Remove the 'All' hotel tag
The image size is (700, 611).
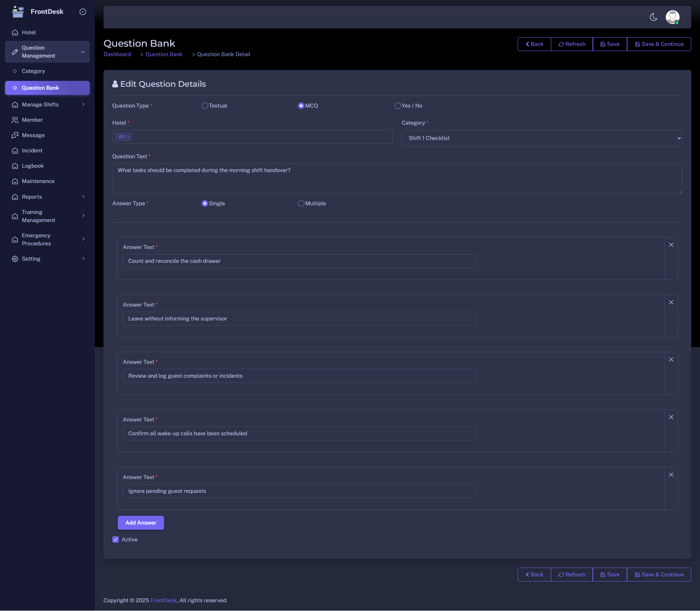pyautogui.click(x=128, y=137)
